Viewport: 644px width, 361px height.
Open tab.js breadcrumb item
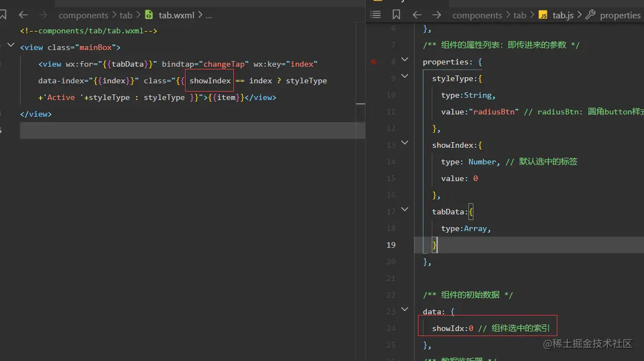click(x=563, y=15)
